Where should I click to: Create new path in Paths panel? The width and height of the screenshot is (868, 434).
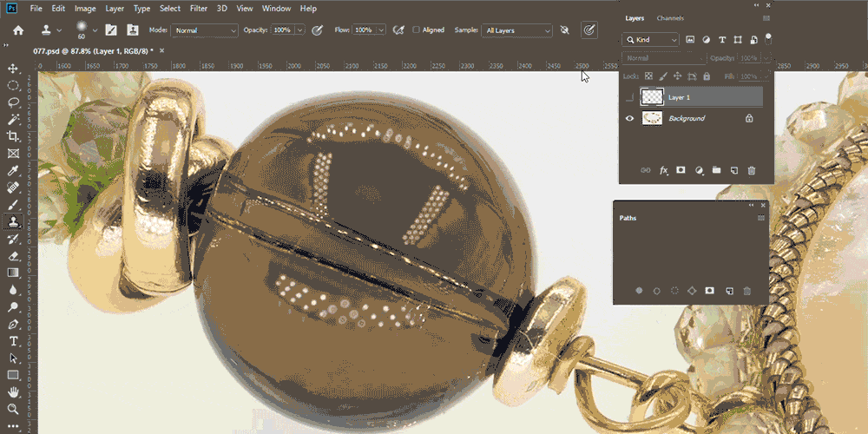(729, 291)
